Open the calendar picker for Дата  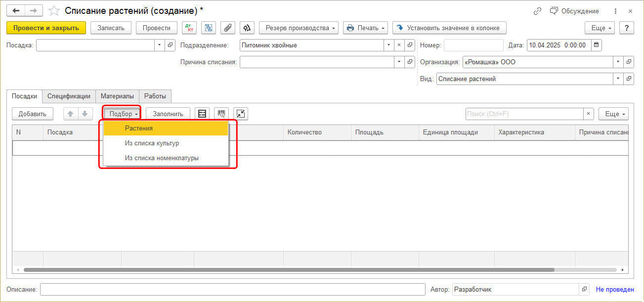[597, 45]
